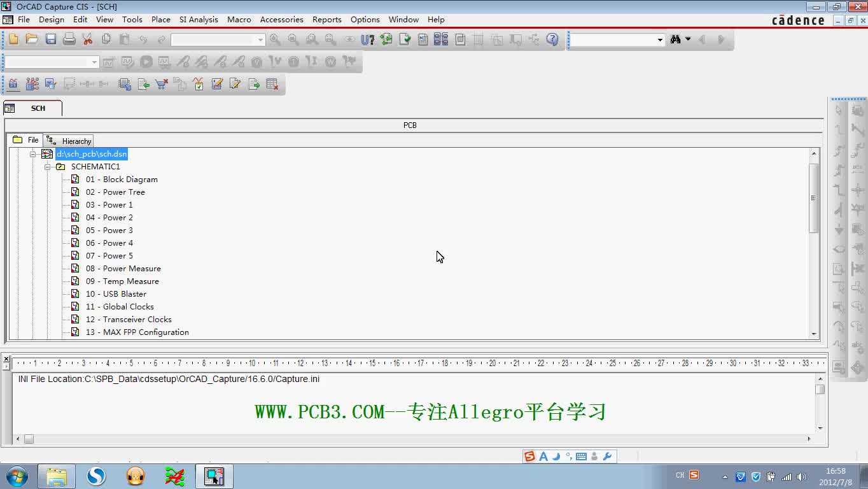Click document with green left arrow icon
The image size is (868, 489).
click(143, 84)
